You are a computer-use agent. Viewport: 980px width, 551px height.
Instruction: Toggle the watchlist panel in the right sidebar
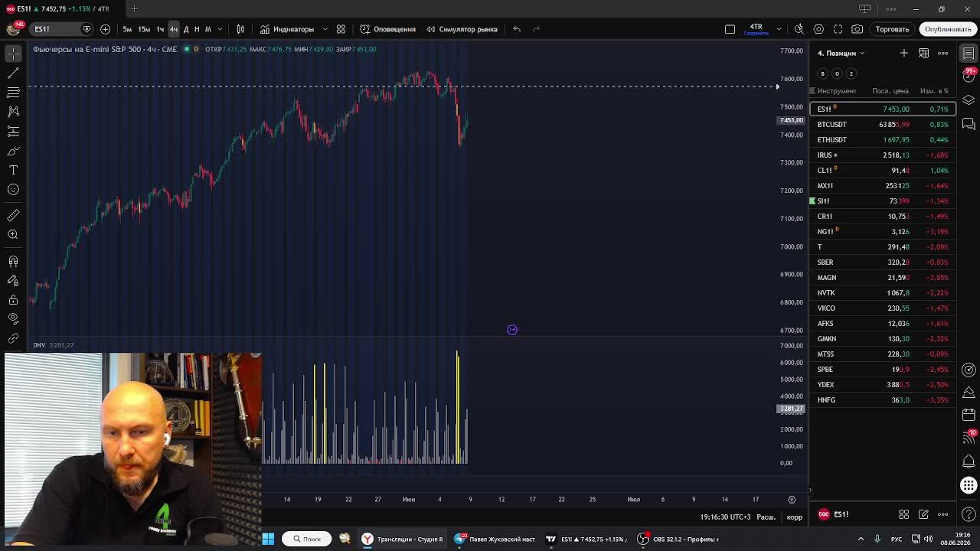pyautogui.click(x=969, y=53)
